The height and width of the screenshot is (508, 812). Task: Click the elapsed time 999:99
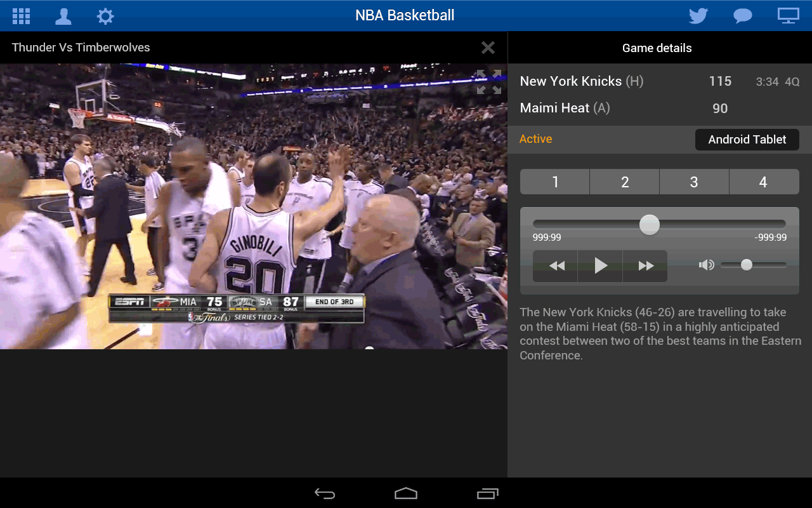(x=547, y=237)
